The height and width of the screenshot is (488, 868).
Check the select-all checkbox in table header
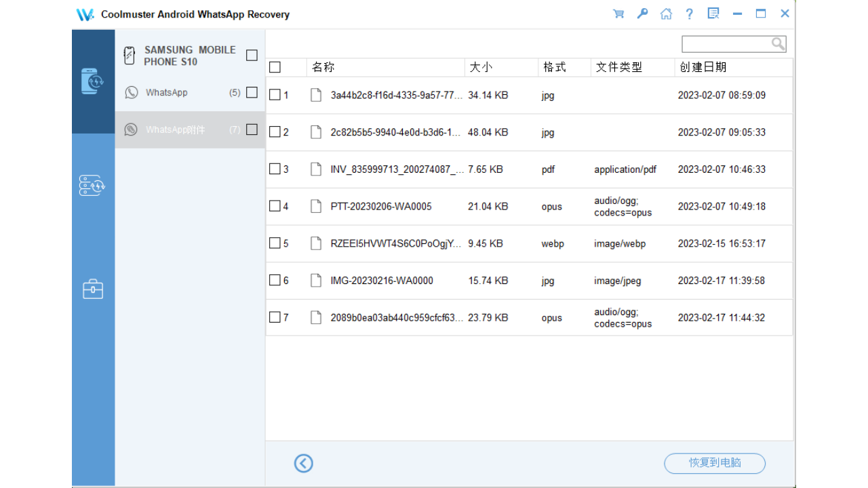coord(275,67)
